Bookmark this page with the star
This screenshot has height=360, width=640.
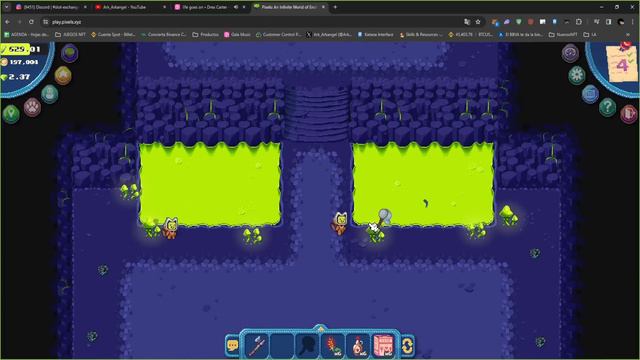[478, 22]
